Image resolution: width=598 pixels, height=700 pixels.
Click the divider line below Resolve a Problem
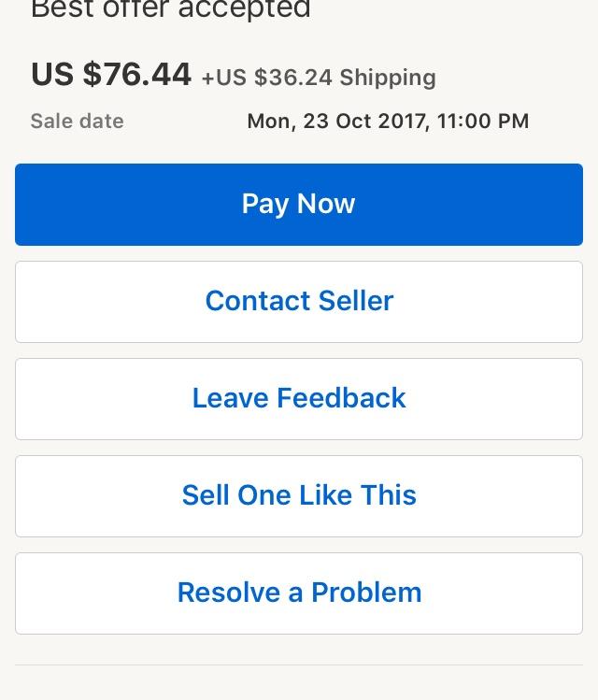point(299,664)
